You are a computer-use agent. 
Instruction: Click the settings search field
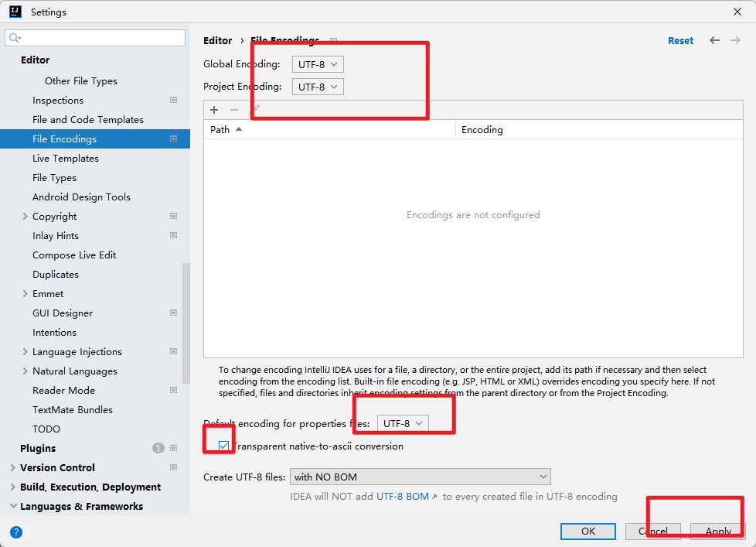click(x=95, y=38)
